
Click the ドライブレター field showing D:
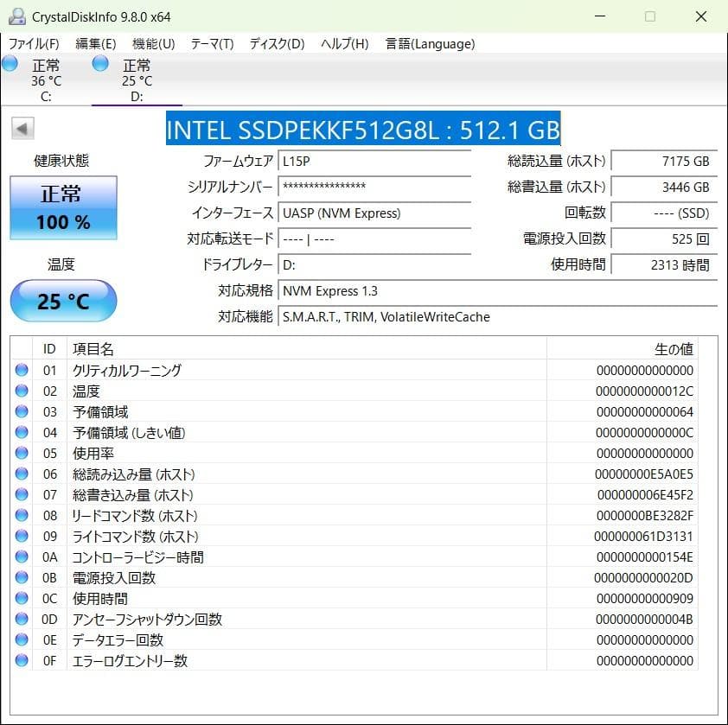374,265
